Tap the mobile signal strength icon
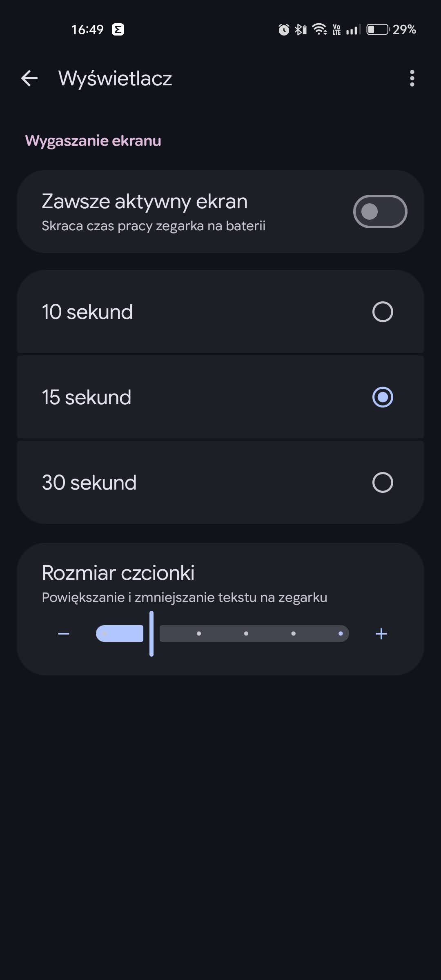Image resolution: width=441 pixels, height=980 pixels. pyautogui.click(x=353, y=29)
